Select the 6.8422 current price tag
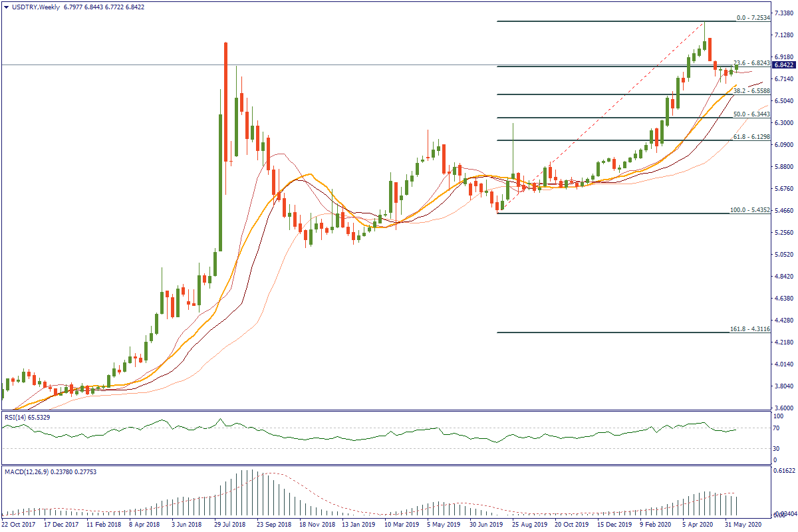This screenshot has height=532, width=798. 785,65
